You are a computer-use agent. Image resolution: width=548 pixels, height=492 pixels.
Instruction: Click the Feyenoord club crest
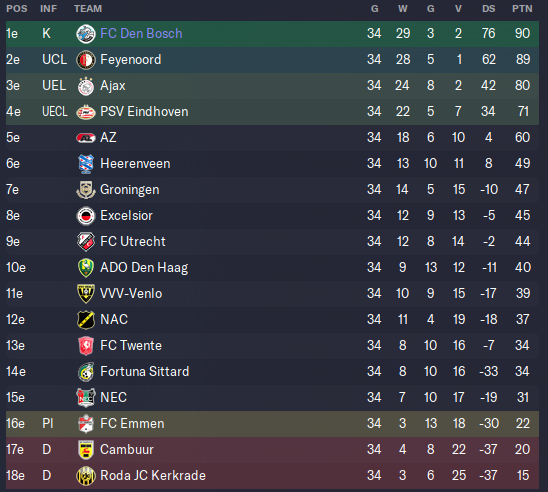click(86, 60)
